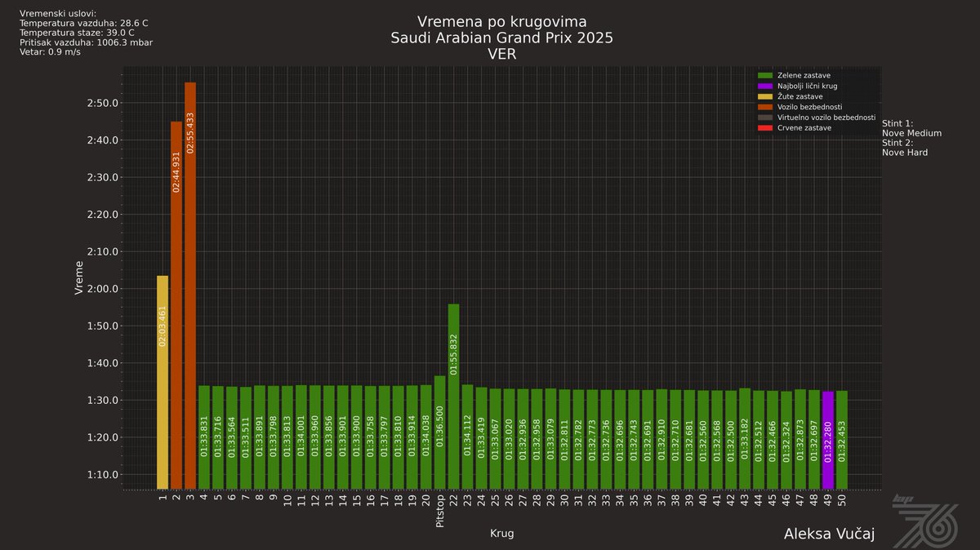Click the Crvene zastave legend label
This screenshot has height=550, width=980.
[x=804, y=128]
